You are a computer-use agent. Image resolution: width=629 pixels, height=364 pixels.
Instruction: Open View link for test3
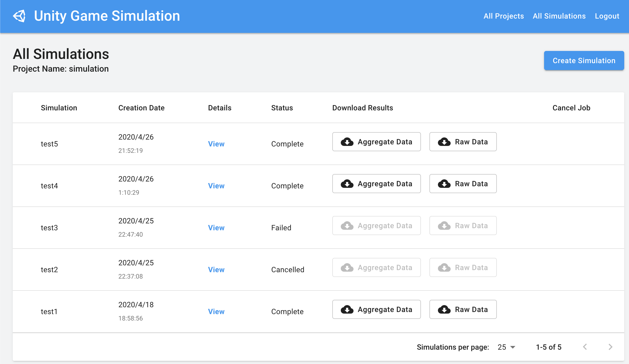pyautogui.click(x=216, y=228)
